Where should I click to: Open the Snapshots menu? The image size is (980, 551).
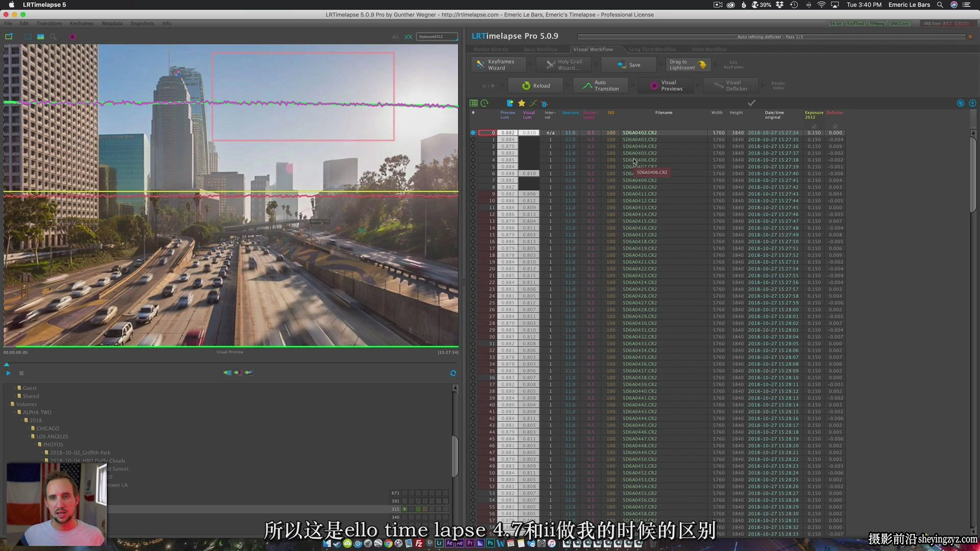142,23
